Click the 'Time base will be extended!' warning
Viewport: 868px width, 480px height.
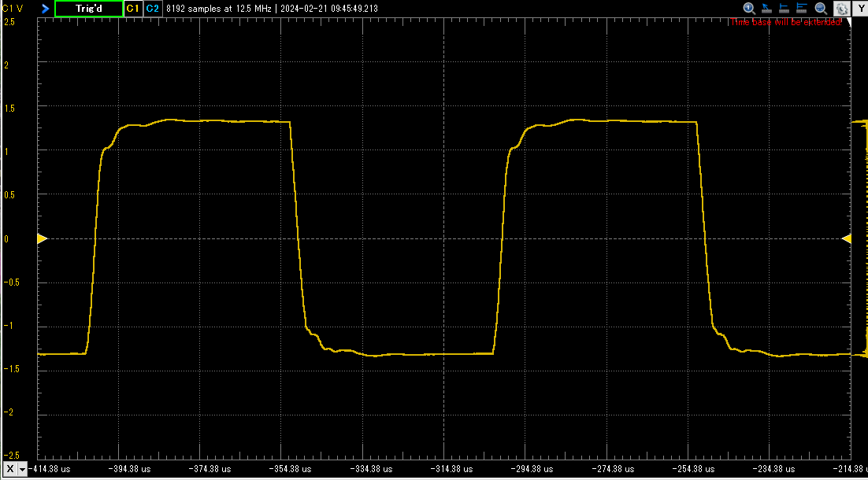point(786,22)
